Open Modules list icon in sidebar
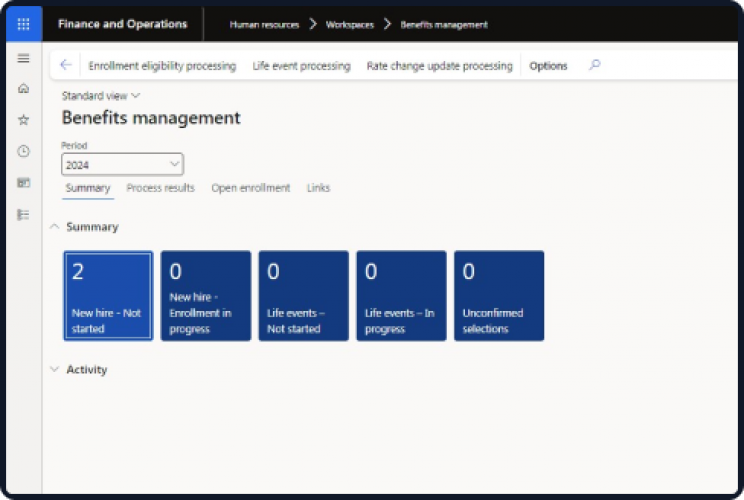744x500 pixels. (x=23, y=214)
